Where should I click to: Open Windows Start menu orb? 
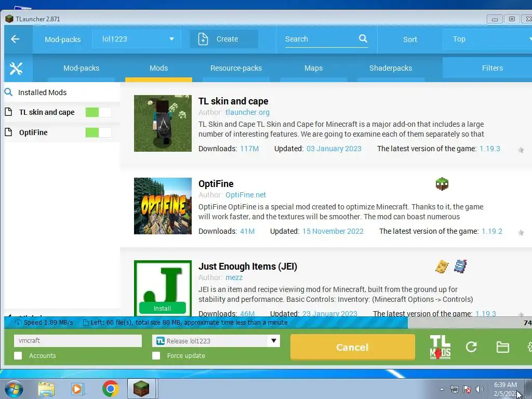(14, 389)
